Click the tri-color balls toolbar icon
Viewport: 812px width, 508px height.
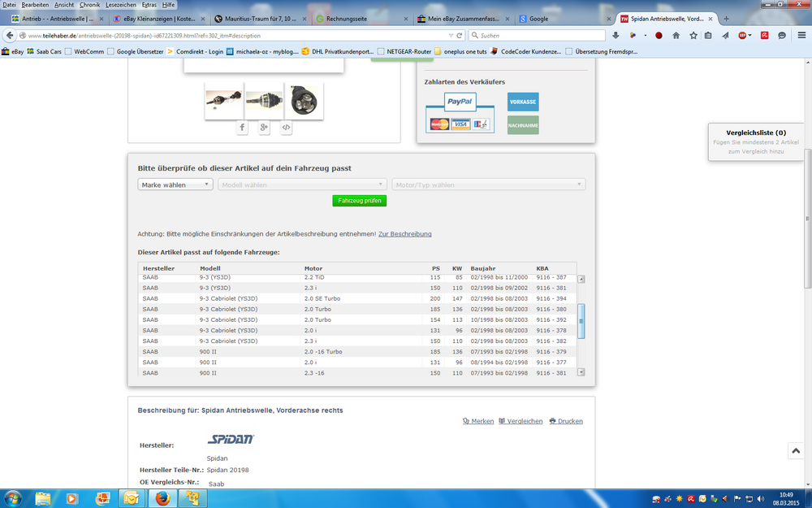[633, 35]
